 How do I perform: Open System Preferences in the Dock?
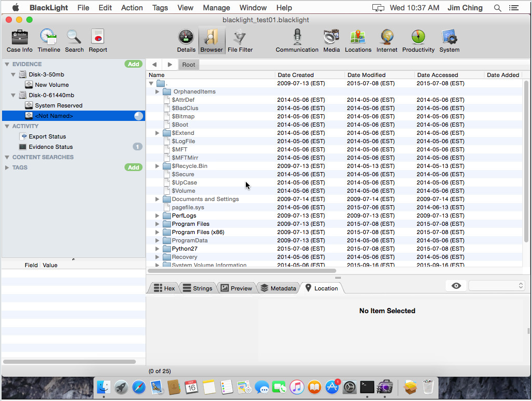click(350, 387)
